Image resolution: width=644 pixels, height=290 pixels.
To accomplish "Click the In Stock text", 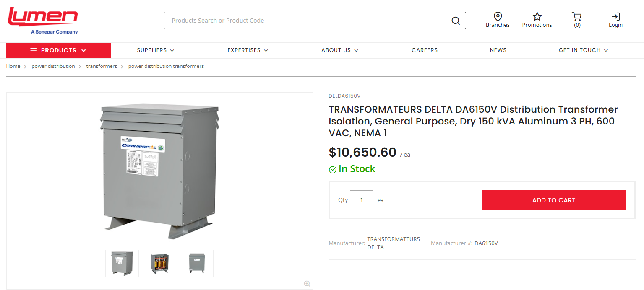I will tap(357, 169).
